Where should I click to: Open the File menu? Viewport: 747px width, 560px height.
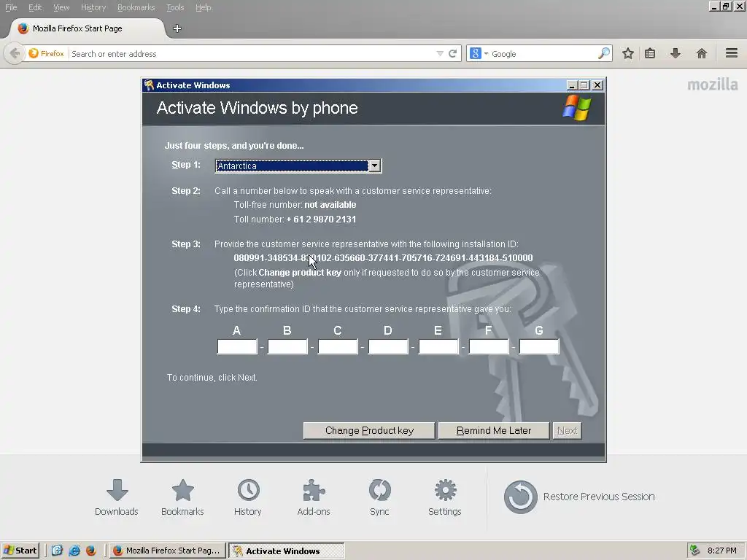11,7
